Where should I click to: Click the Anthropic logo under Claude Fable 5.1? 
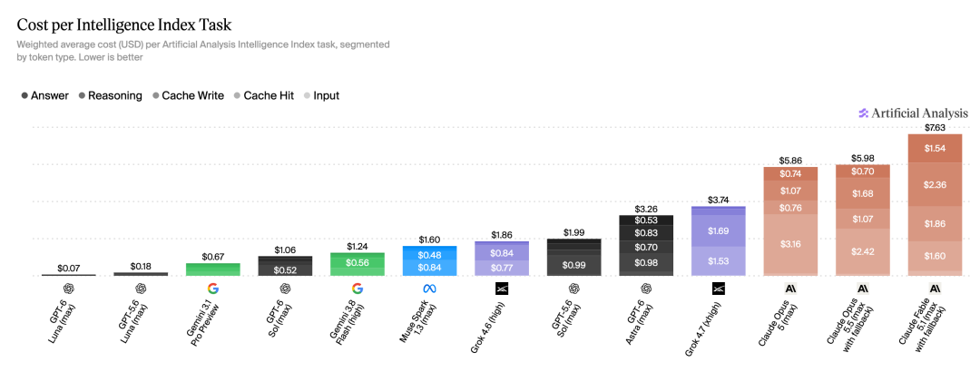pos(935,289)
